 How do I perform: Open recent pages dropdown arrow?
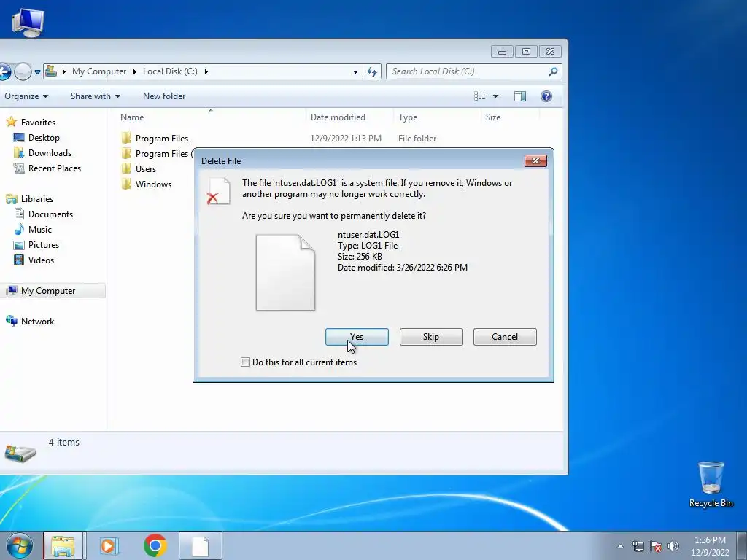click(x=37, y=72)
